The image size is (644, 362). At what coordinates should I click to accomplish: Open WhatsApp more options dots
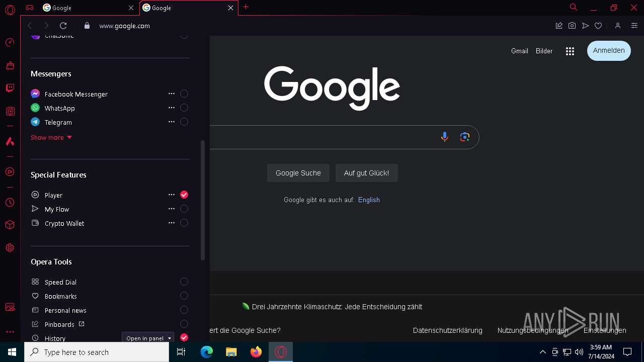[x=172, y=108]
